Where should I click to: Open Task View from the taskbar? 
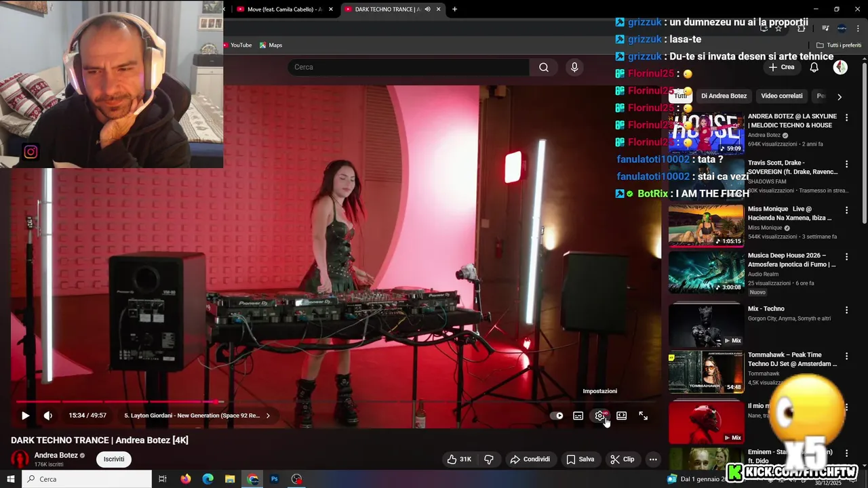point(163,479)
